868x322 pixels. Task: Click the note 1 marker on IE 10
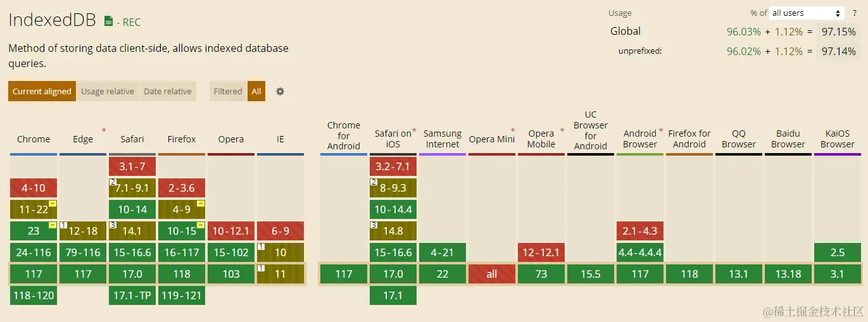(261, 247)
